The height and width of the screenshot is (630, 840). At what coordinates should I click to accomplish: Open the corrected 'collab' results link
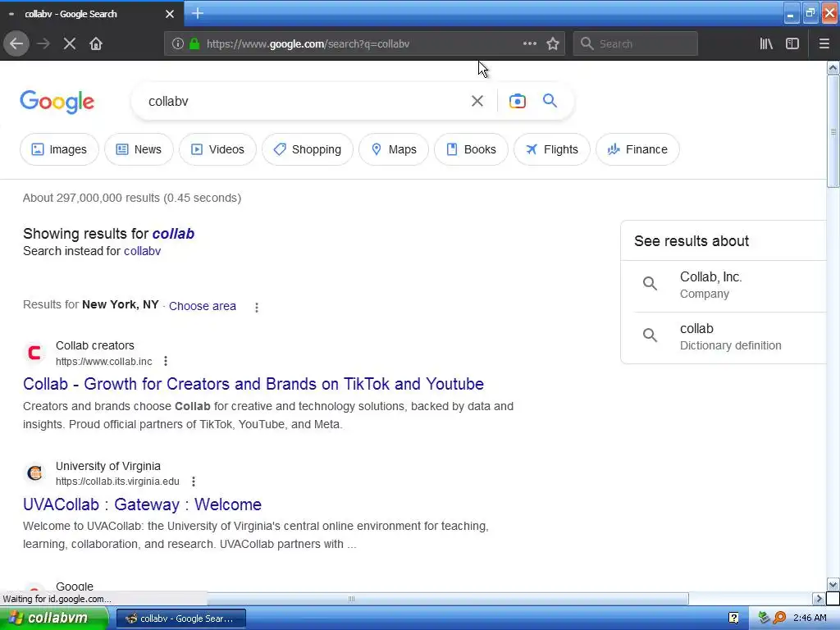tap(173, 234)
